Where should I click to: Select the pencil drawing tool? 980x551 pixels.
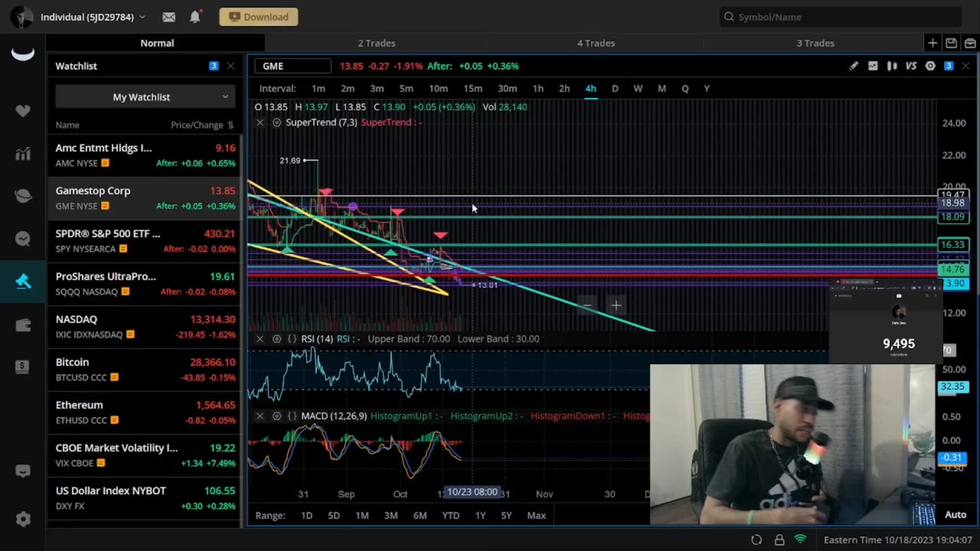854,66
